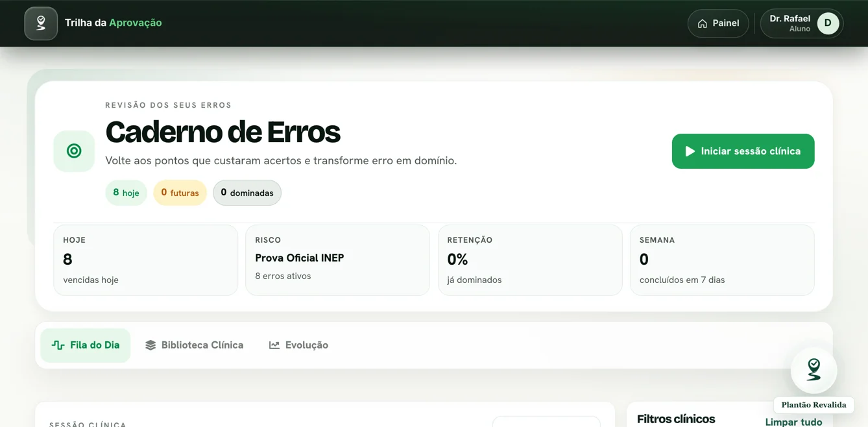Screen dimensions: 868x427
Task: Open the Plantão Revalida floating assistant icon
Action: click(x=814, y=370)
